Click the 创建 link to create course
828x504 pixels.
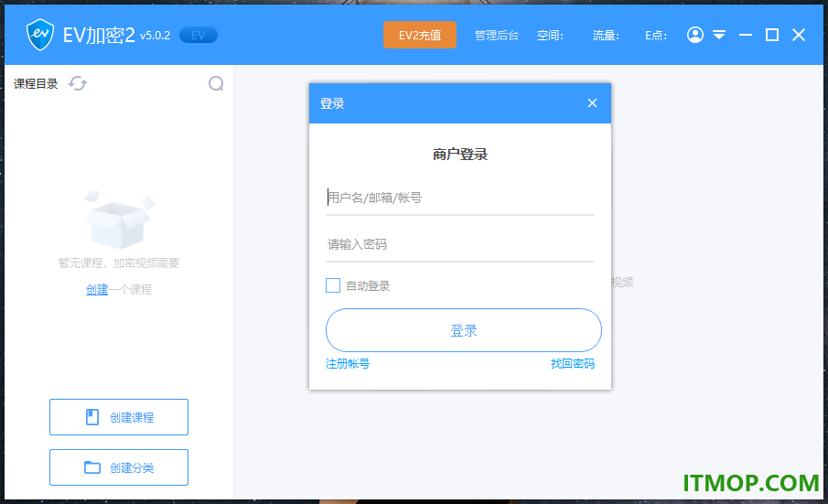point(97,289)
